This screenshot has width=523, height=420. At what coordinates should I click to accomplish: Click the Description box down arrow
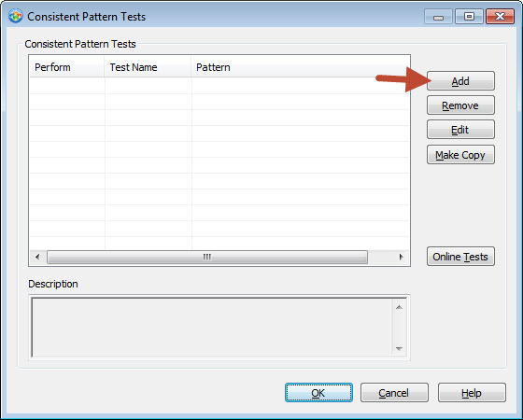399,348
